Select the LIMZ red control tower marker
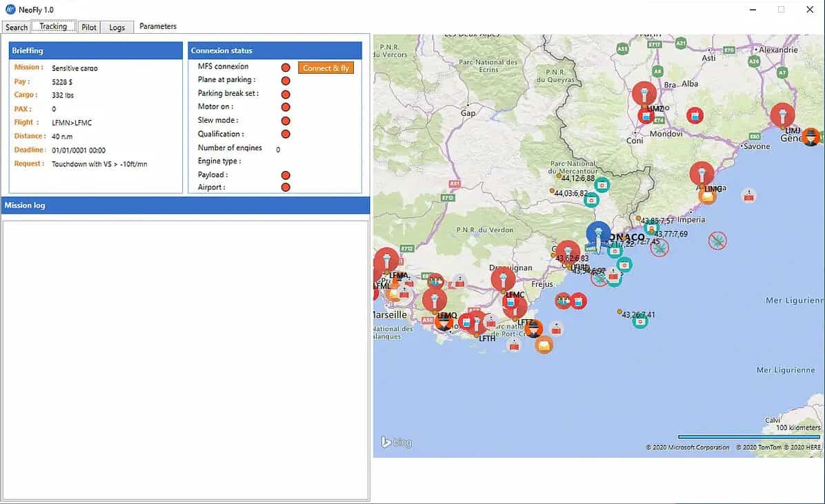Viewport: 825px width, 504px height. tap(644, 94)
